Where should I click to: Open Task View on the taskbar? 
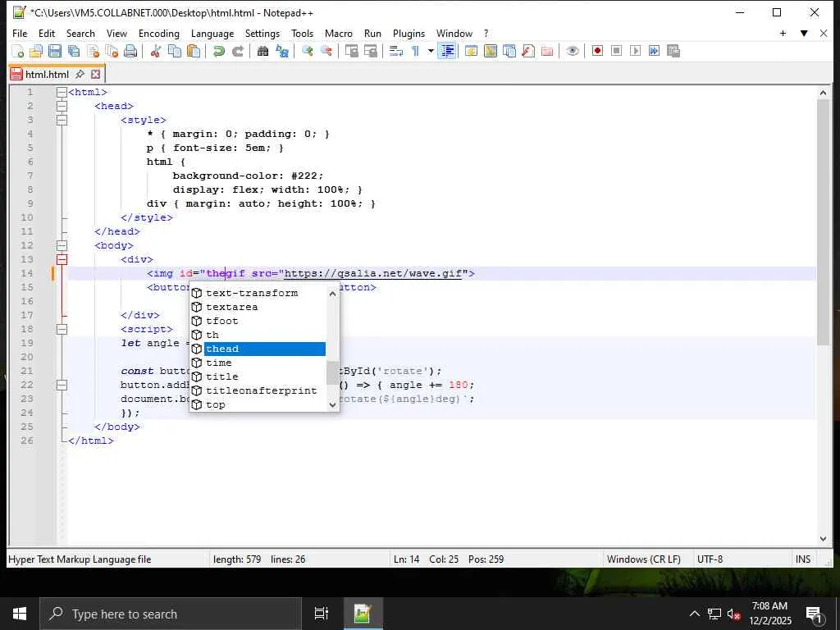click(321, 614)
